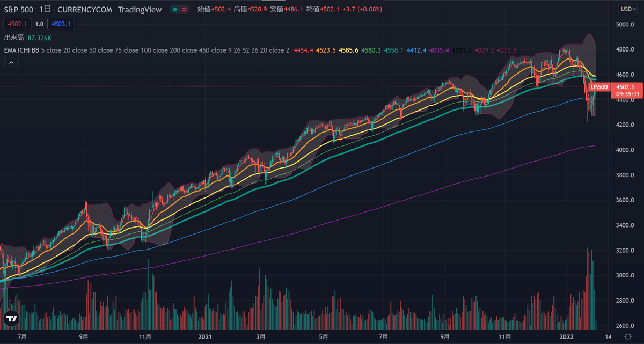Click the blue buy price 4503.1 button

click(x=61, y=24)
